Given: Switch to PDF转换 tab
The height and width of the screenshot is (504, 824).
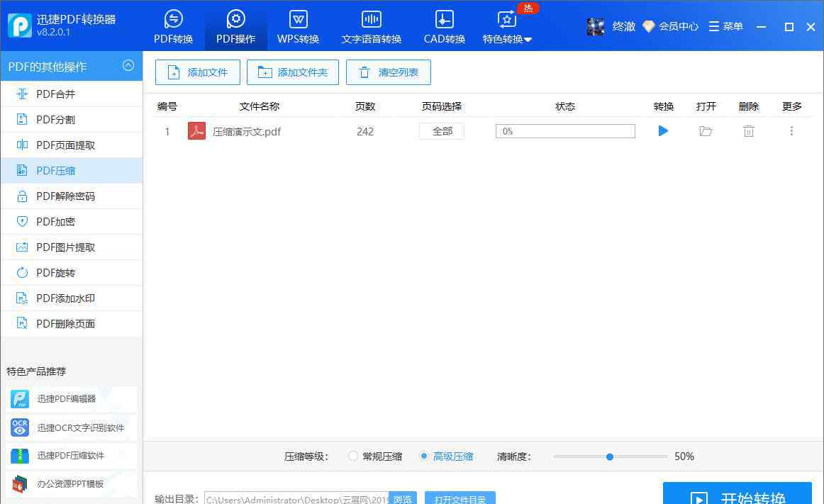Looking at the screenshot, I should point(173,27).
